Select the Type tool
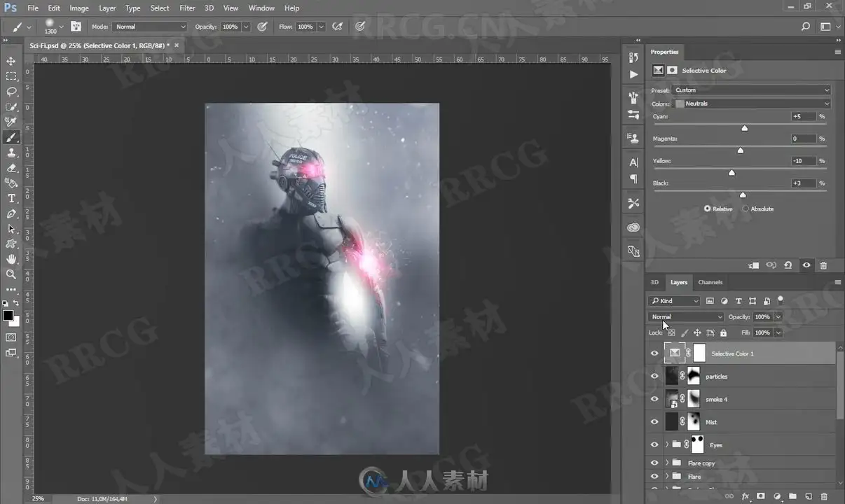This screenshot has height=504, width=845. (x=11, y=198)
